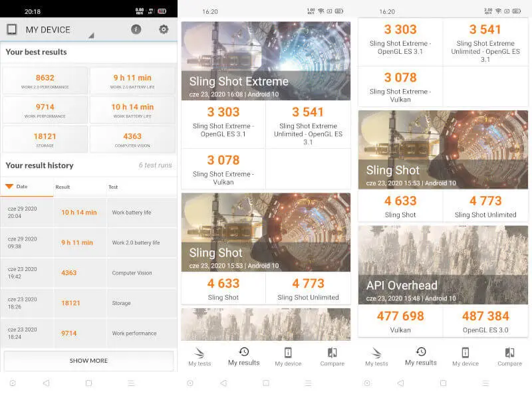The width and height of the screenshot is (532, 394).
Task: Click the SHOW MORE button
Action: [x=88, y=361]
